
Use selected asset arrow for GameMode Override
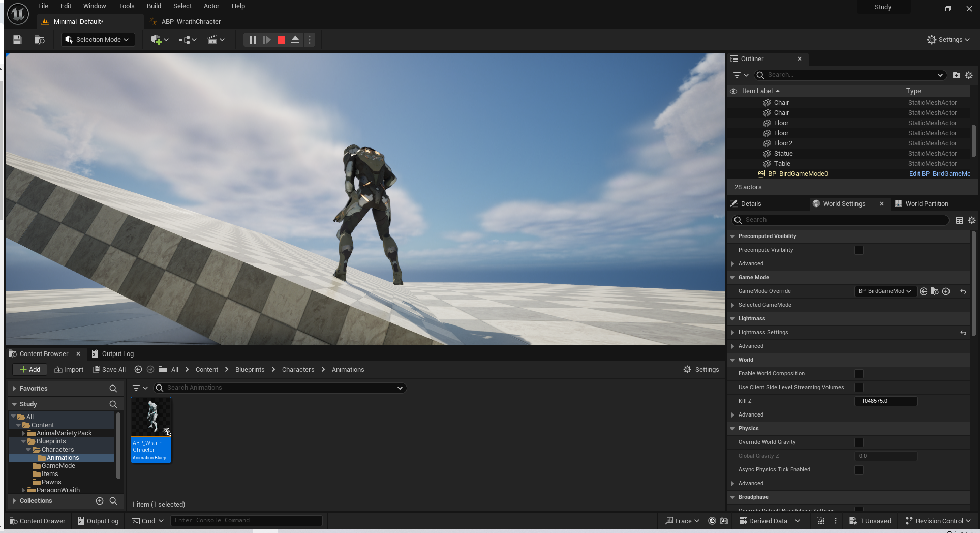[x=924, y=291]
